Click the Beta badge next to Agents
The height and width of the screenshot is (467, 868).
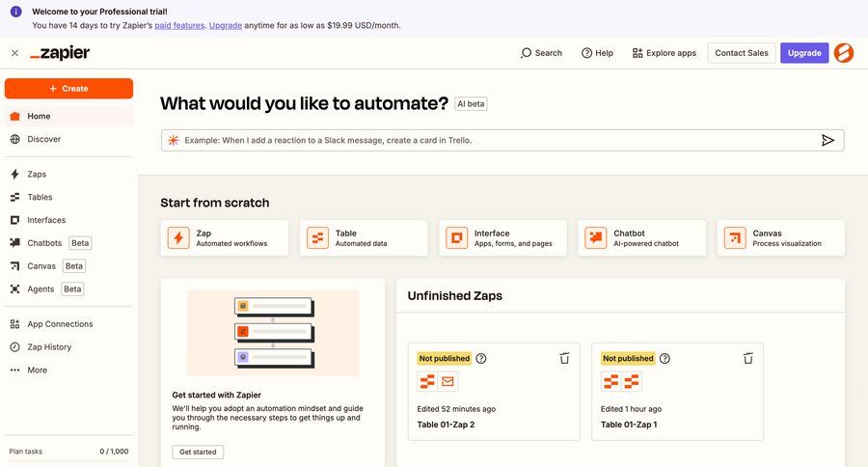pos(72,289)
